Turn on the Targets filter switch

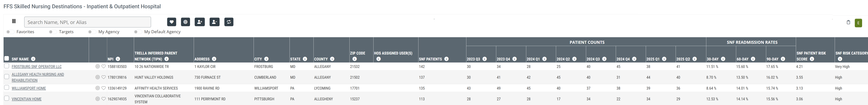pos(53,32)
